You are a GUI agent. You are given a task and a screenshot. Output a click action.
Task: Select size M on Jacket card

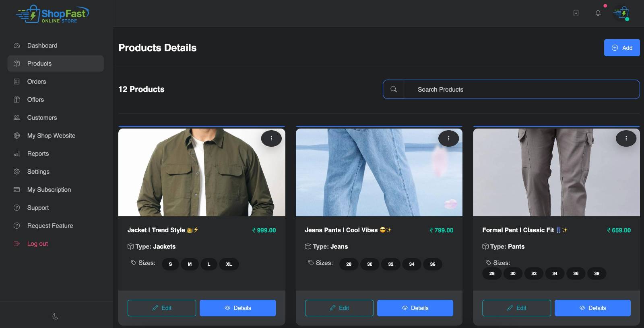click(190, 264)
